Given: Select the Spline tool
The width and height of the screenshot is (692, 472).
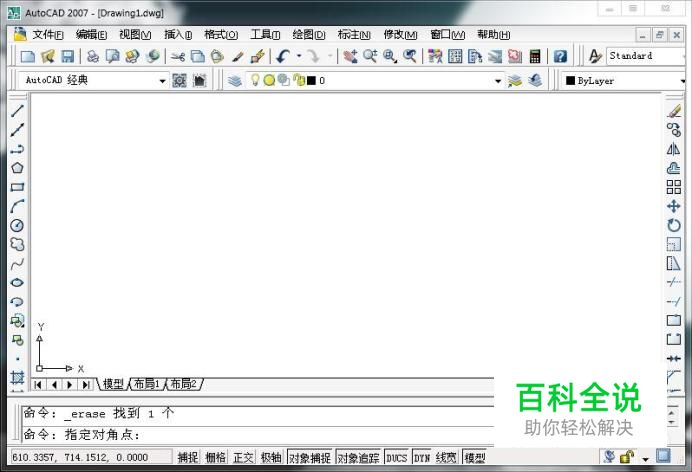Looking at the screenshot, I should point(17,264).
